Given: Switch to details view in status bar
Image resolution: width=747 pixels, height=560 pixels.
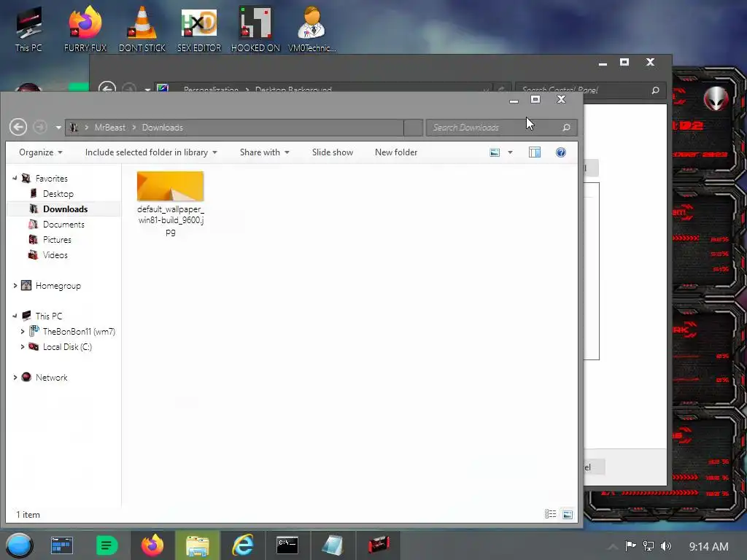Looking at the screenshot, I should click(550, 514).
